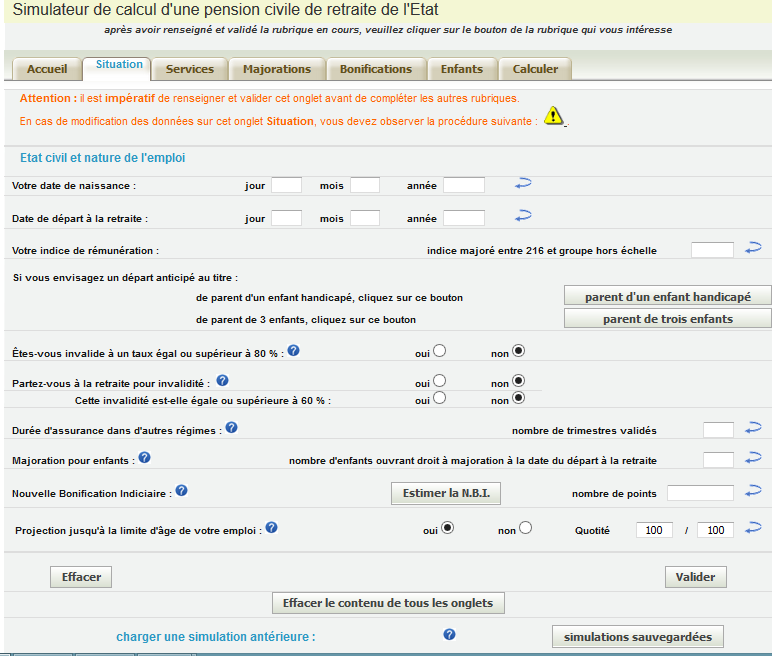Click the Valider button
The width and height of the screenshot is (772, 656).
(696, 577)
